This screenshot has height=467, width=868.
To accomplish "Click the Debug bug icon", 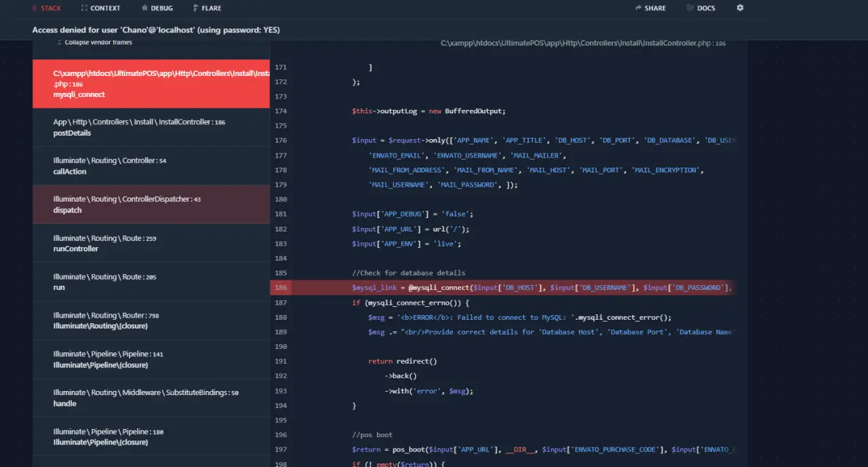I will pyautogui.click(x=144, y=8).
